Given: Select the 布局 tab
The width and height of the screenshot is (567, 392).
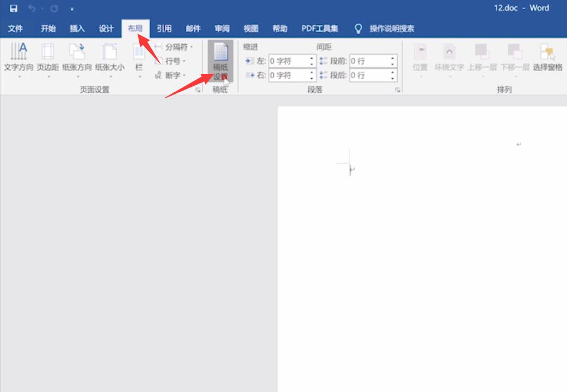Looking at the screenshot, I should pos(135,29).
